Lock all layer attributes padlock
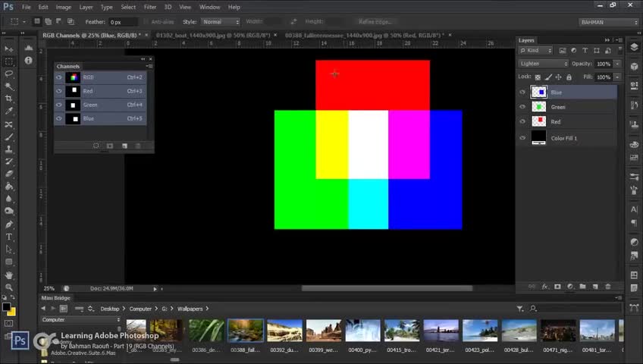This screenshot has height=364, width=643. click(569, 77)
